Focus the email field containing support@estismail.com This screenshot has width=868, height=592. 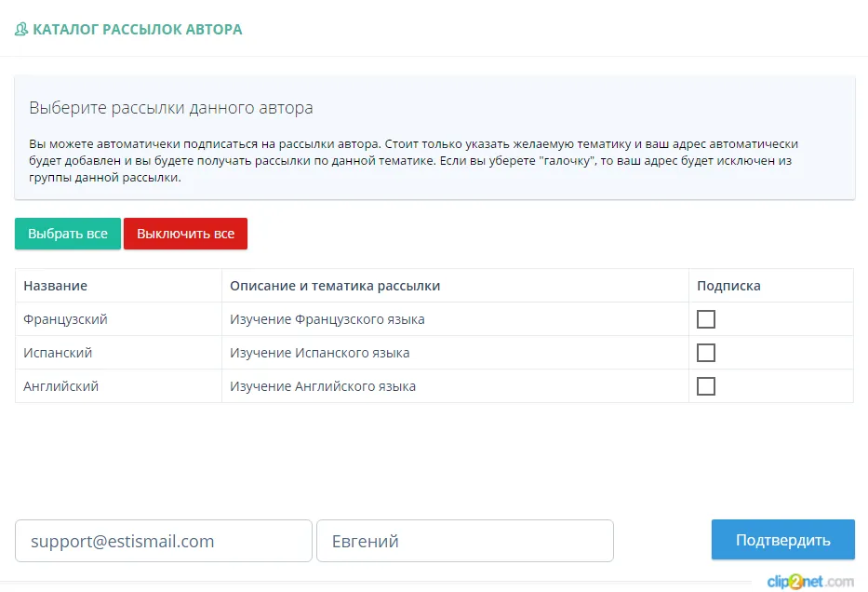coord(164,541)
